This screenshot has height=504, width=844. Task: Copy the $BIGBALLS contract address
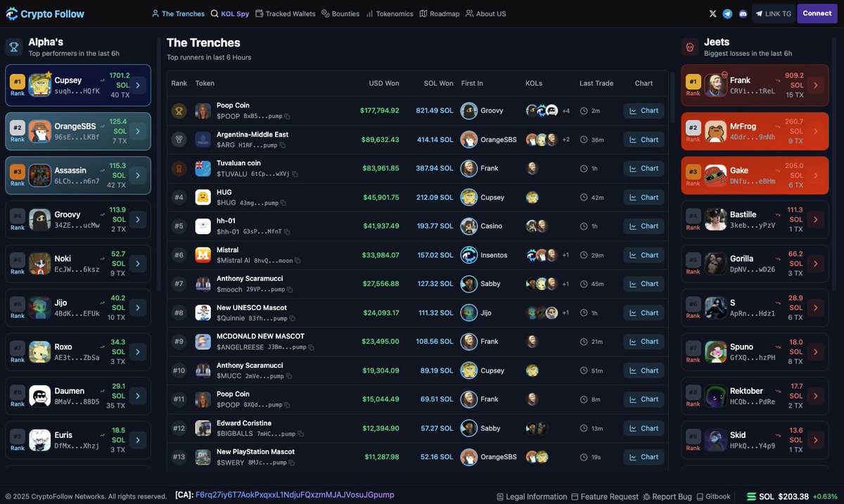click(x=301, y=434)
